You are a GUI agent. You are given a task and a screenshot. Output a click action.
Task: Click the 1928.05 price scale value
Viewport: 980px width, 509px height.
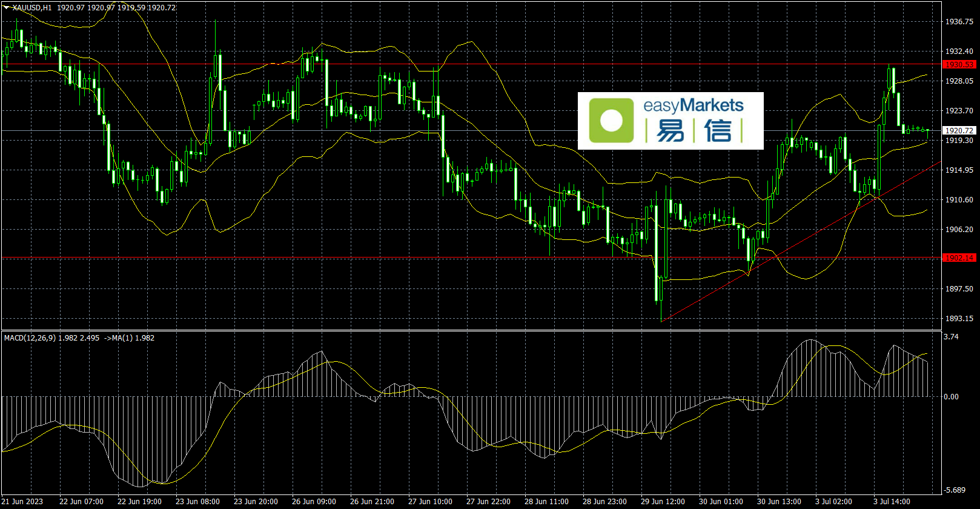959,81
